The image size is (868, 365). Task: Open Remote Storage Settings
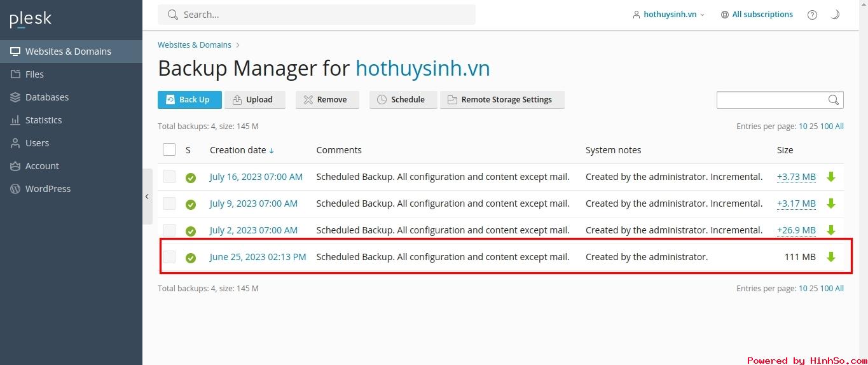pos(502,100)
